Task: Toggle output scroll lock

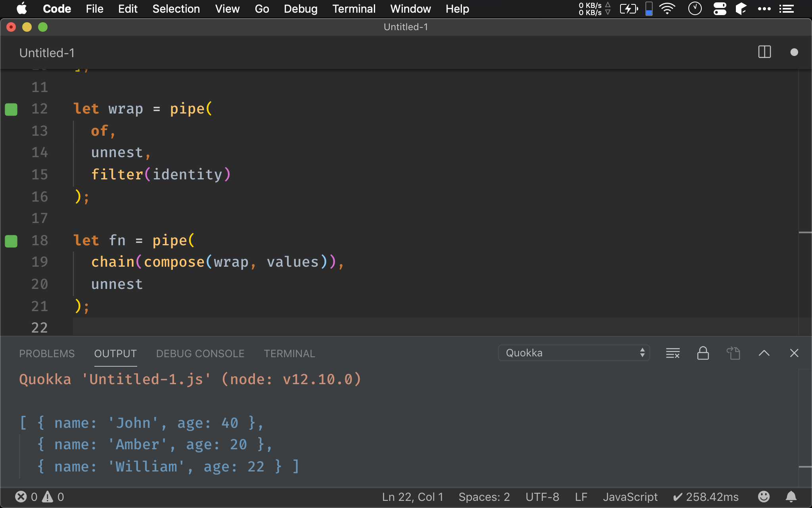Action: pyautogui.click(x=703, y=353)
